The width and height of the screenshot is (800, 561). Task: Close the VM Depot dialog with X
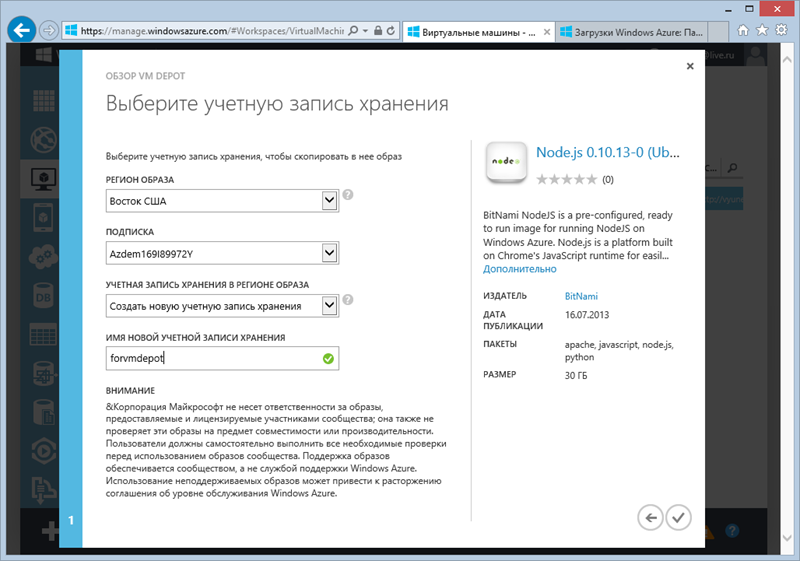(690, 66)
